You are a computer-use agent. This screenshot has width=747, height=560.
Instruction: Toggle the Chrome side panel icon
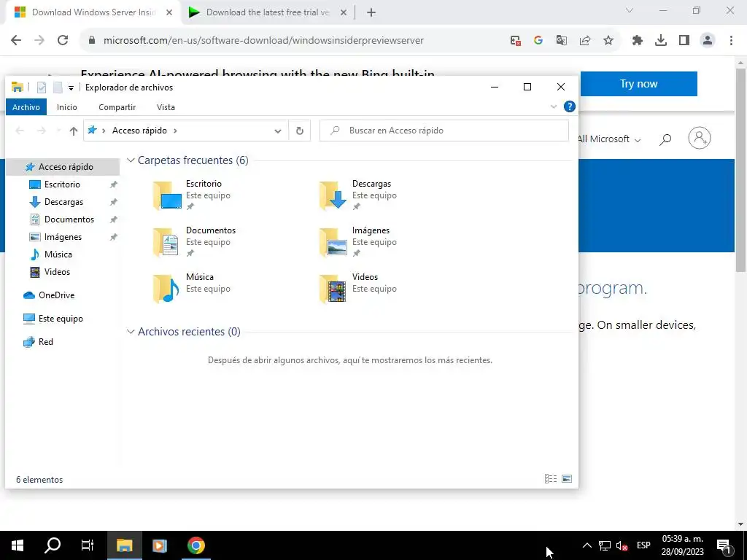click(684, 41)
